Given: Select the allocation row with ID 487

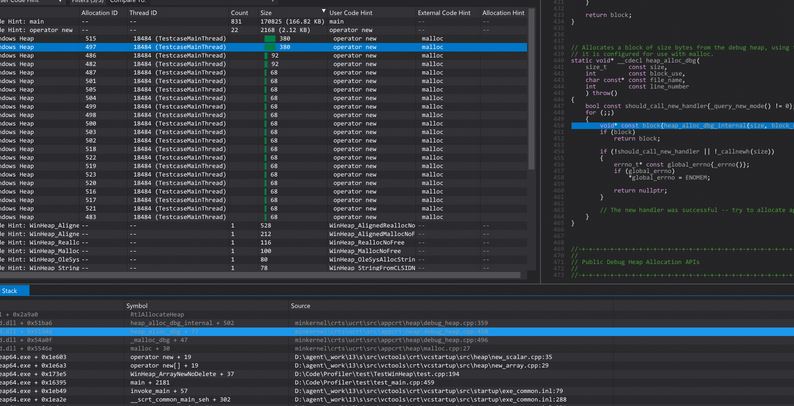Looking at the screenshot, I should pos(263,72).
